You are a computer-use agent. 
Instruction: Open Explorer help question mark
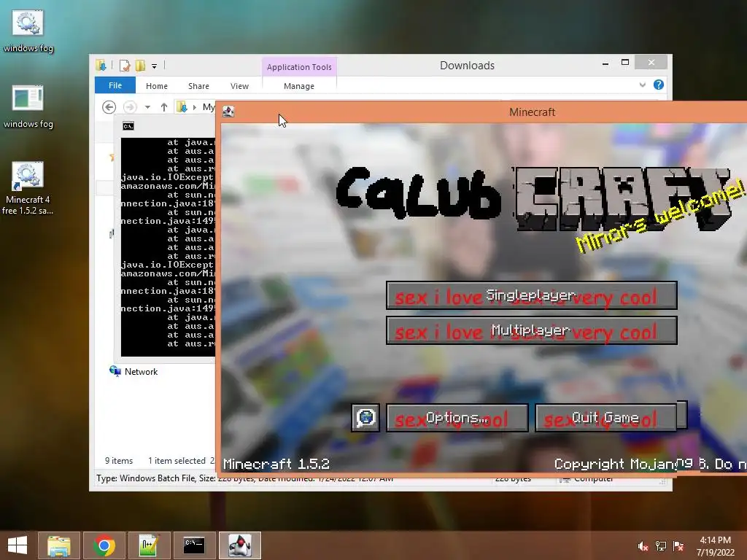[x=659, y=85]
